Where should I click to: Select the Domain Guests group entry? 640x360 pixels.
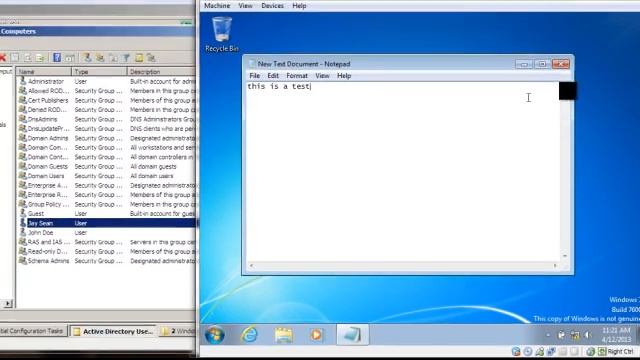tap(47, 167)
